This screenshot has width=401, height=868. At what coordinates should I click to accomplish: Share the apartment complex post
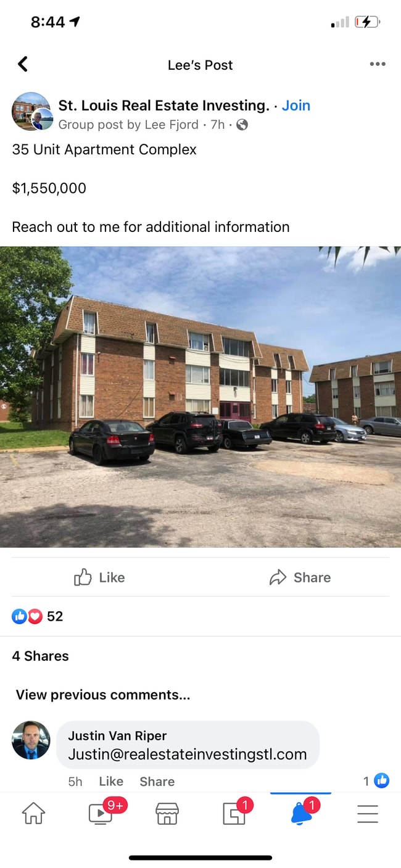[300, 577]
